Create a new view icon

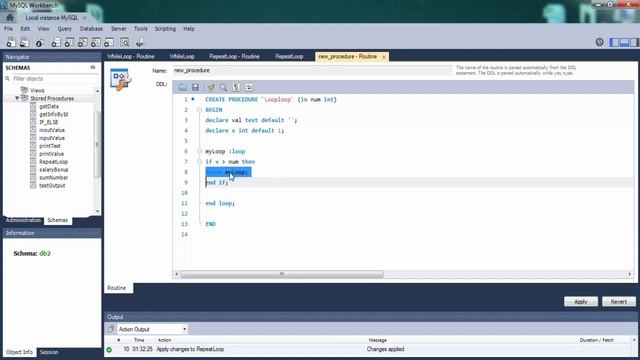(x=82, y=42)
